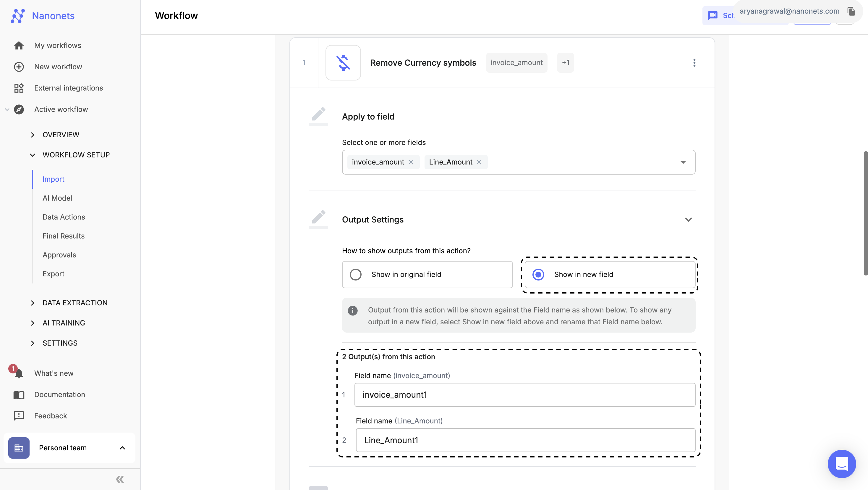Click three-dot more options menu

pos(694,63)
